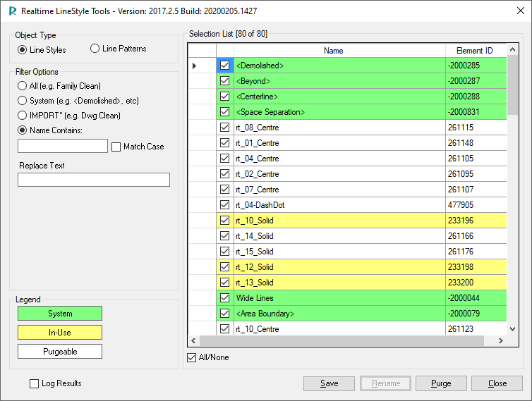
Task: Select the Line Styles radio button
Action: 22,50
